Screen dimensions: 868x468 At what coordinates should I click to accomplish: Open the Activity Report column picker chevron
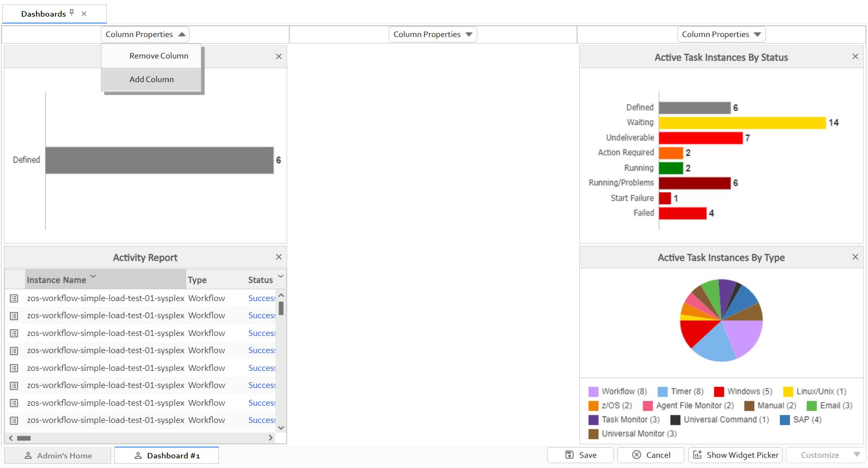click(280, 277)
